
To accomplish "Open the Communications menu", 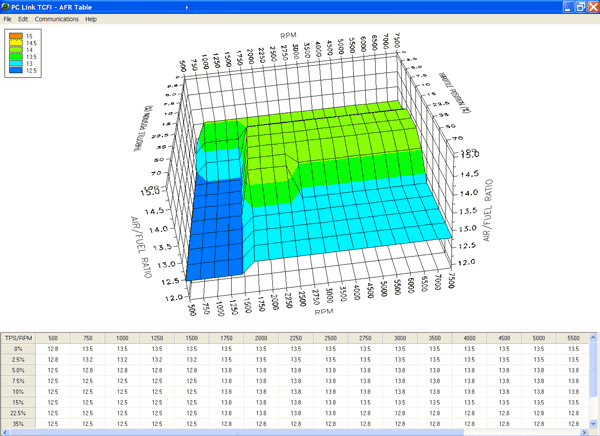I will coord(56,19).
